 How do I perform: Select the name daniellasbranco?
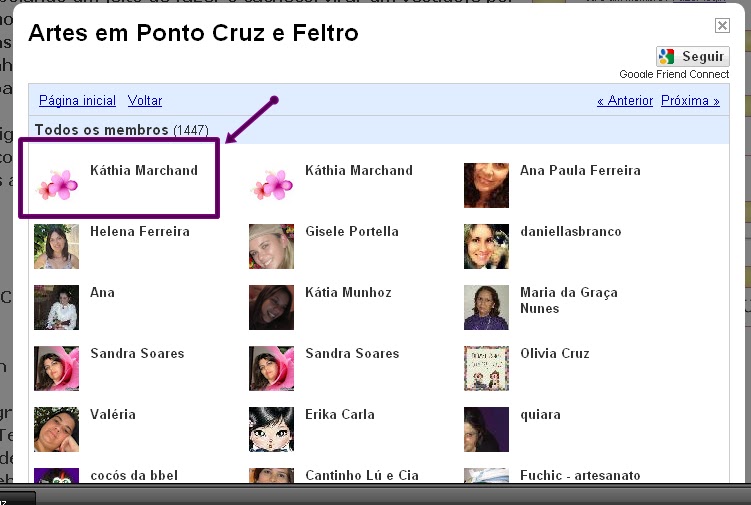coord(570,231)
